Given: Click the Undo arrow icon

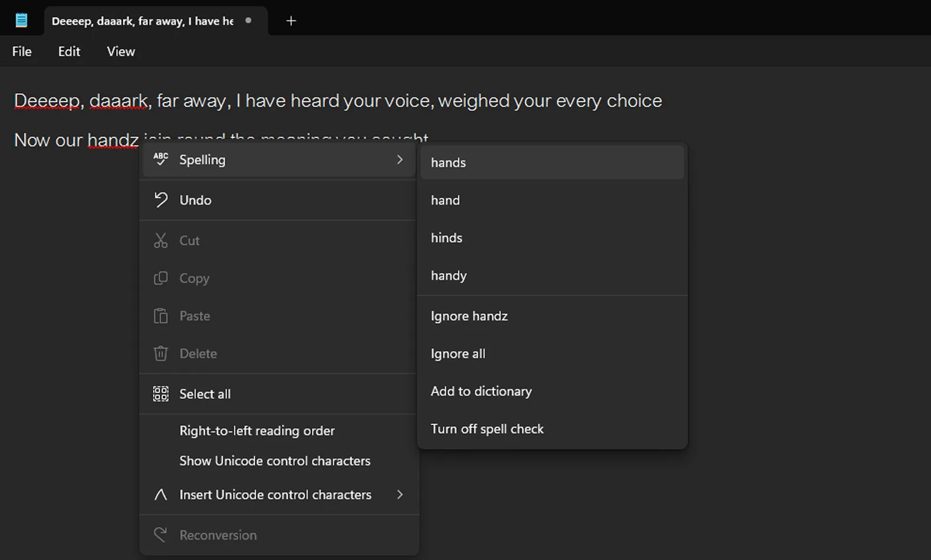Looking at the screenshot, I should pyautogui.click(x=160, y=200).
